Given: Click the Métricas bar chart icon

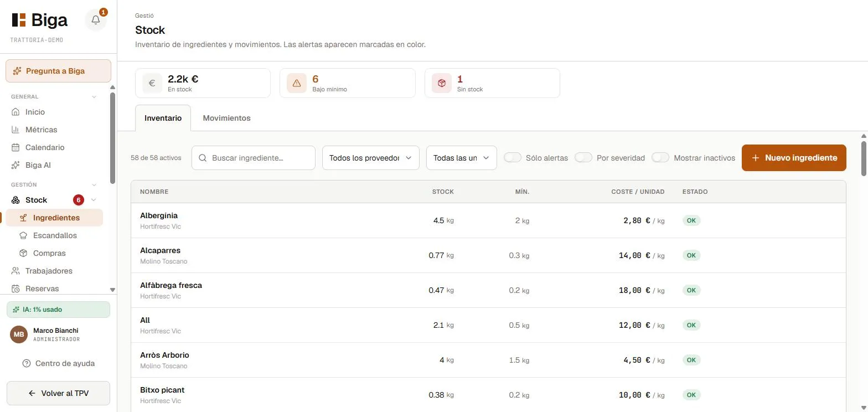Looking at the screenshot, I should pyautogui.click(x=15, y=130).
